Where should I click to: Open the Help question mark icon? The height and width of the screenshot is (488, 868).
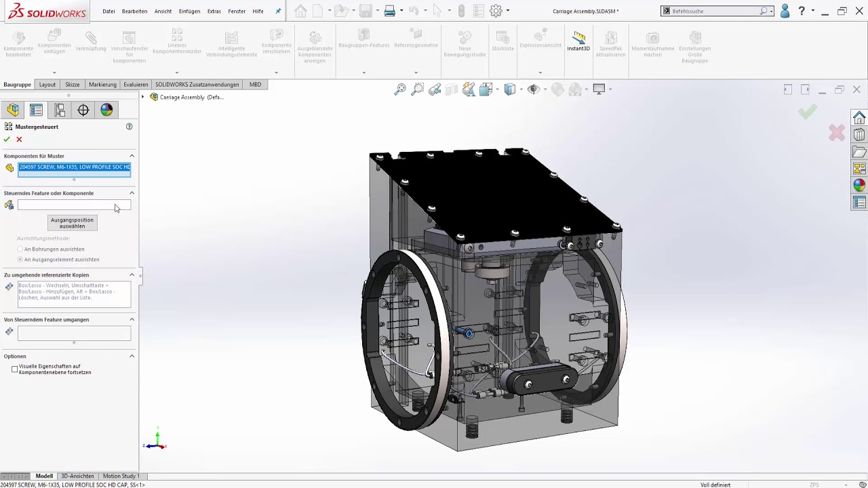tap(802, 11)
